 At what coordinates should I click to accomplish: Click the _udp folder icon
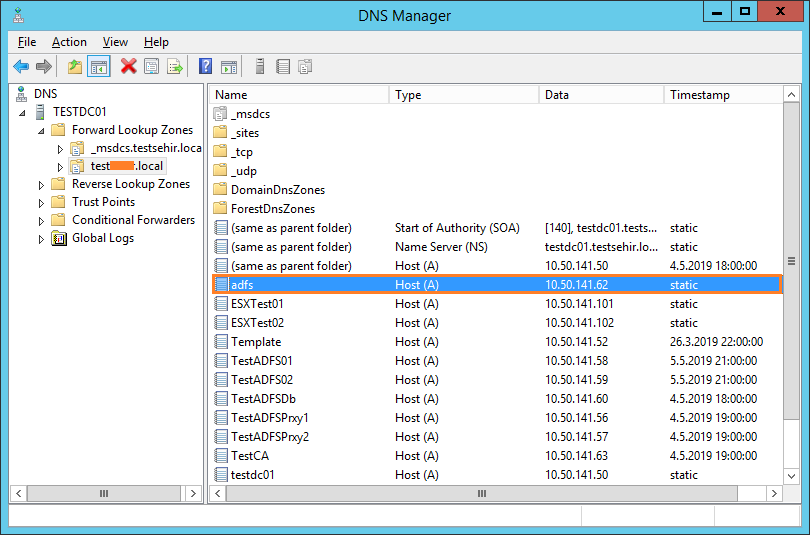point(221,170)
